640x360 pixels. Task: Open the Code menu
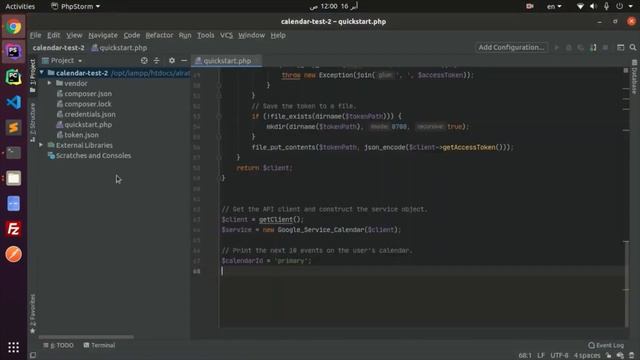[x=132, y=36]
